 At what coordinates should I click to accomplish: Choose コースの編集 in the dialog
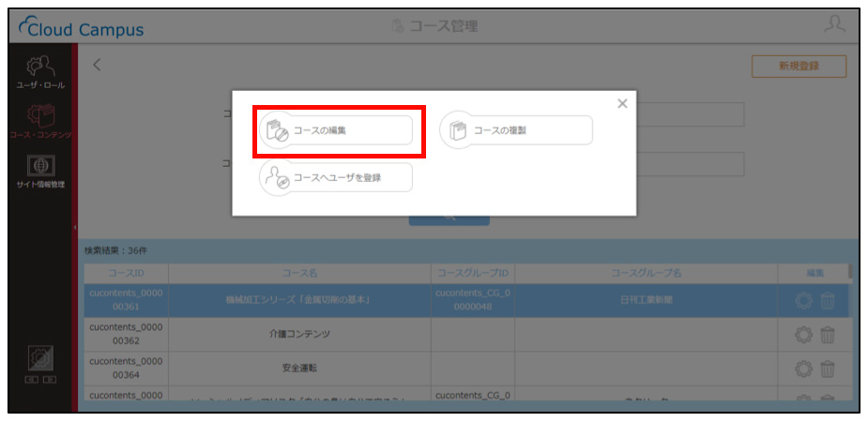pos(336,130)
